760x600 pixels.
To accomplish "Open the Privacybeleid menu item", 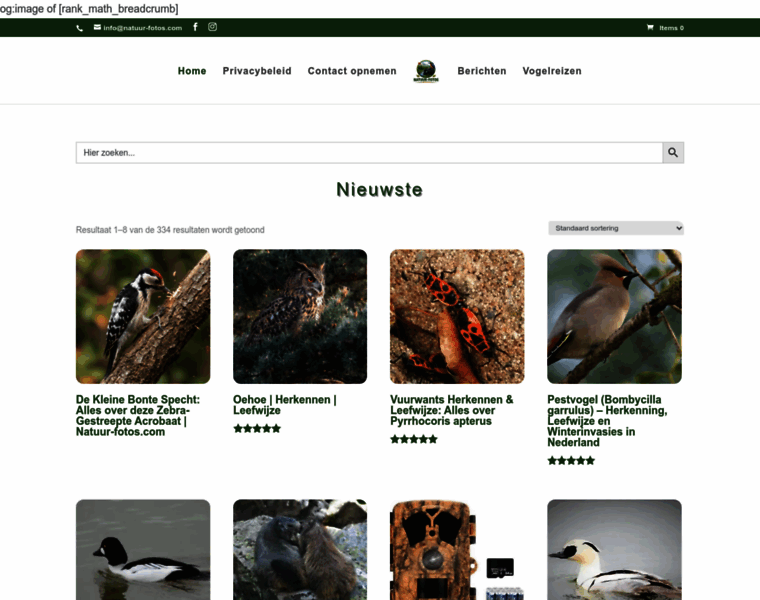I will pyautogui.click(x=257, y=71).
